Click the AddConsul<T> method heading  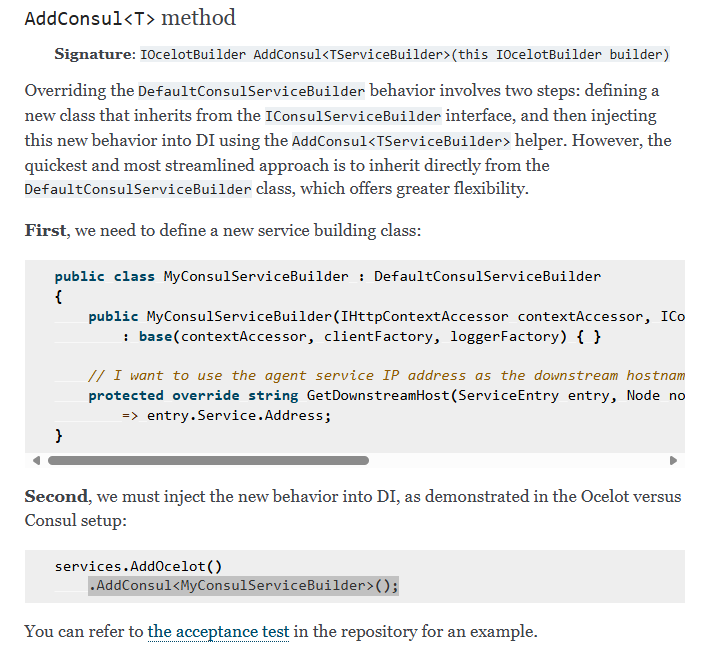[130, 18]
